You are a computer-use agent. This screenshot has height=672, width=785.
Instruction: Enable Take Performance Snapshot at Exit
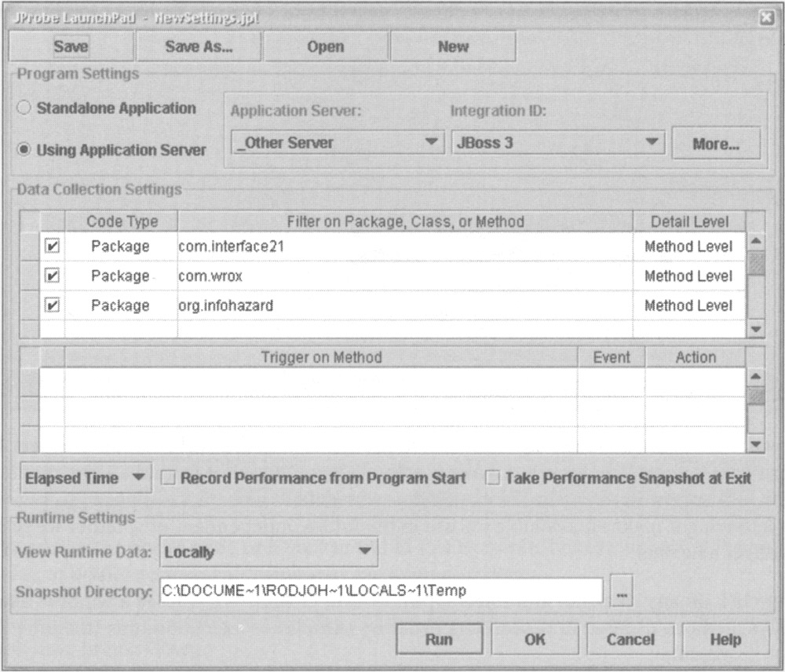[492, 477]
